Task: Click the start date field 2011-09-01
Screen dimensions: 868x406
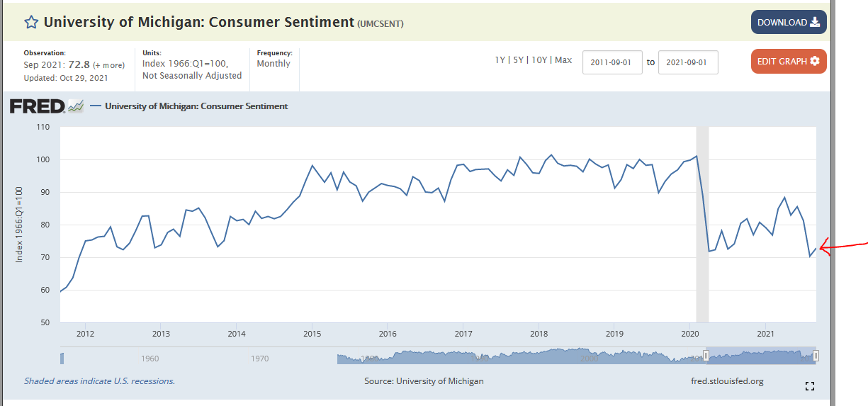Action: 612,62
